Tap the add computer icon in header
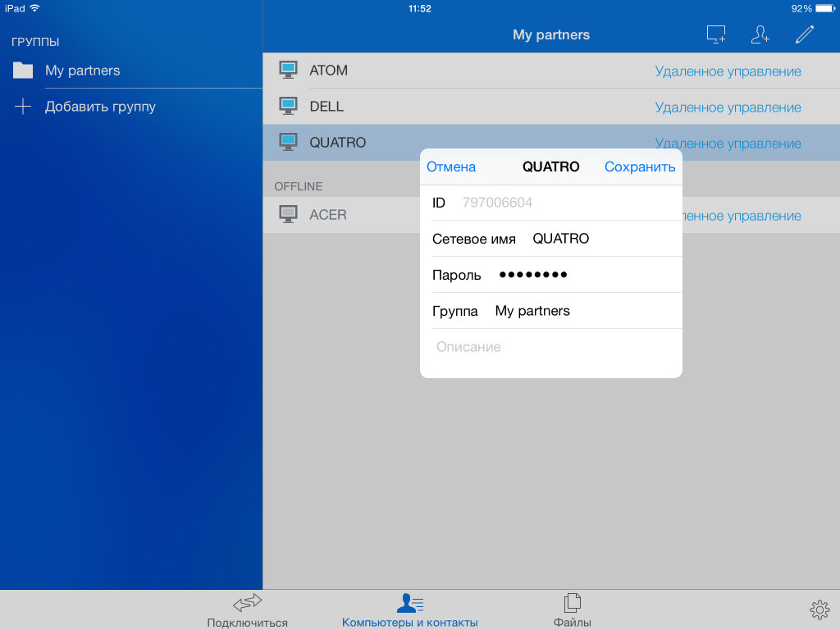 point(716,34)
